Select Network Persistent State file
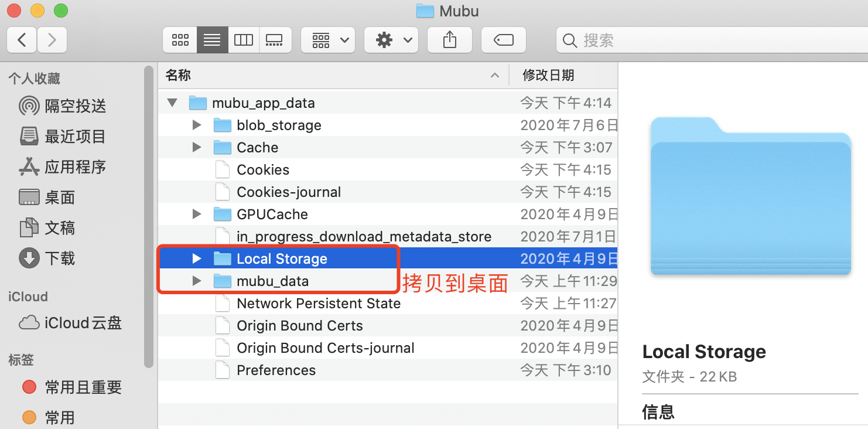This screenshot has height=429, width=868. pyautogui.click(x=388, y=304)
